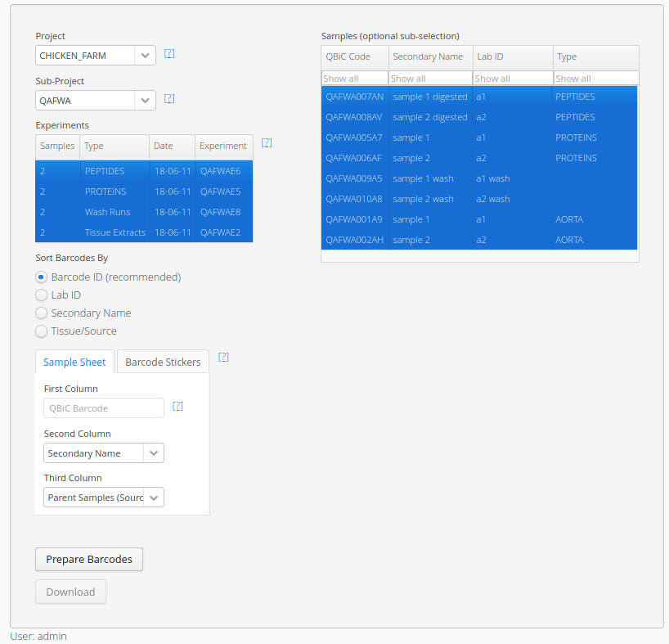
Task: Open help icon next to Sub-Project dropdown
Action: (x=169, y=98)
